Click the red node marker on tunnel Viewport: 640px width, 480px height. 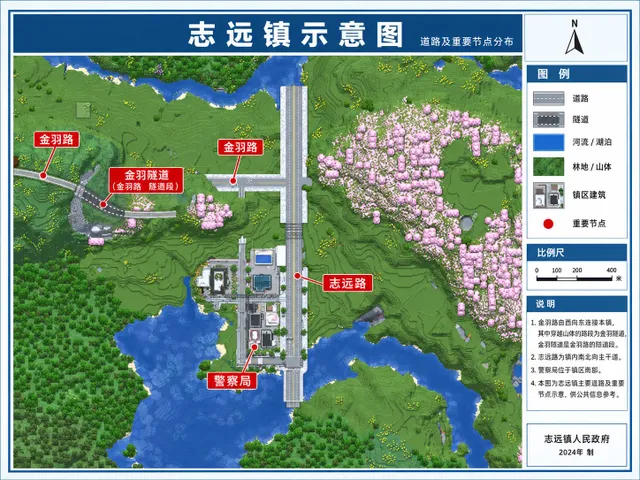[104, 205]
